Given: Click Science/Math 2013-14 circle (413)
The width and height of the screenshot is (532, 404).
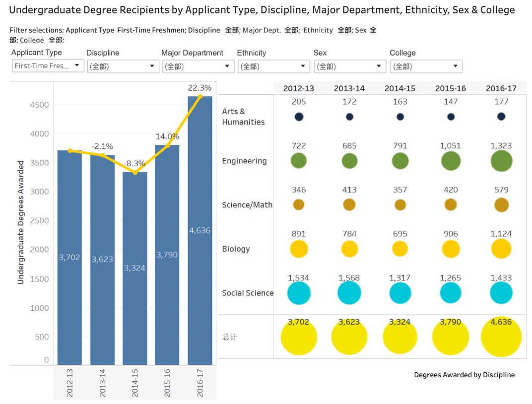Looking at the screenshot, I should 349,205.
